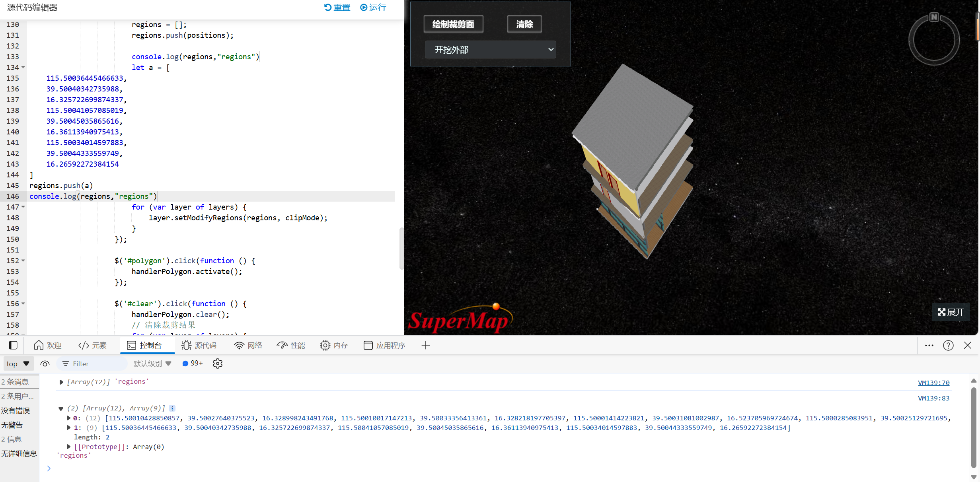
Task: Expand the first Array(12) regions log entry
Action: (x=61, y=382)
